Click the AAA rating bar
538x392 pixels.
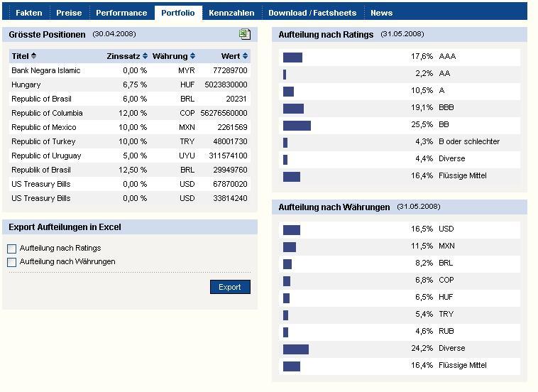click(292, 57)
